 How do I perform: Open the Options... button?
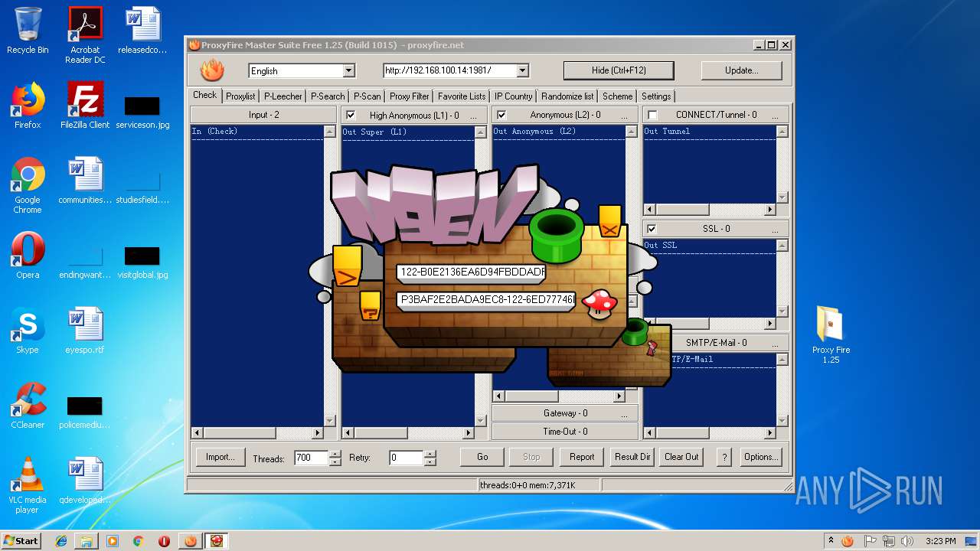pyautogui.click(x=760, y=457)
